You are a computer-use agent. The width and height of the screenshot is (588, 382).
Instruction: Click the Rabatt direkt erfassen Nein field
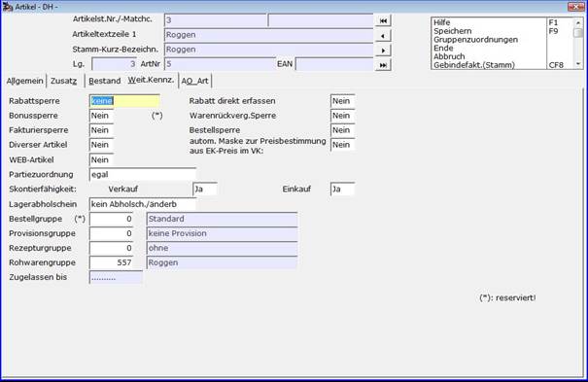coord(342,101)
